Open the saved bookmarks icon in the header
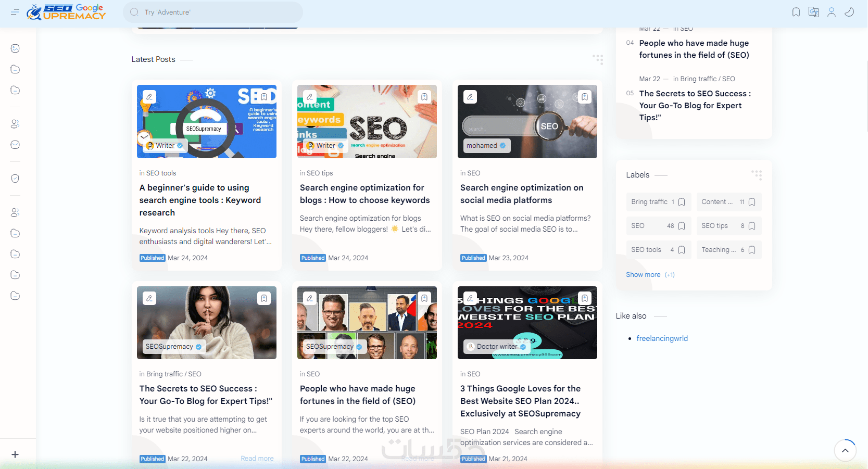The image size is (868, 469). (796, 12)
